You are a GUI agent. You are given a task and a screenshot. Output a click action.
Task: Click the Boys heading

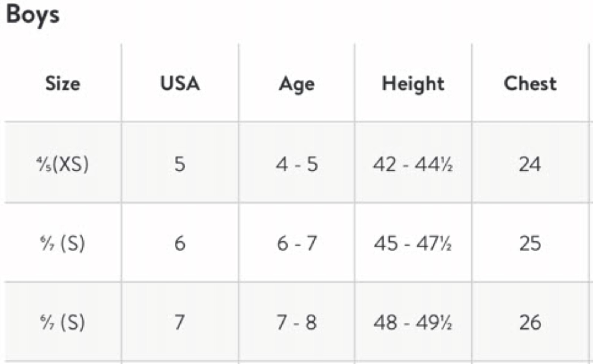click(33, 16)
